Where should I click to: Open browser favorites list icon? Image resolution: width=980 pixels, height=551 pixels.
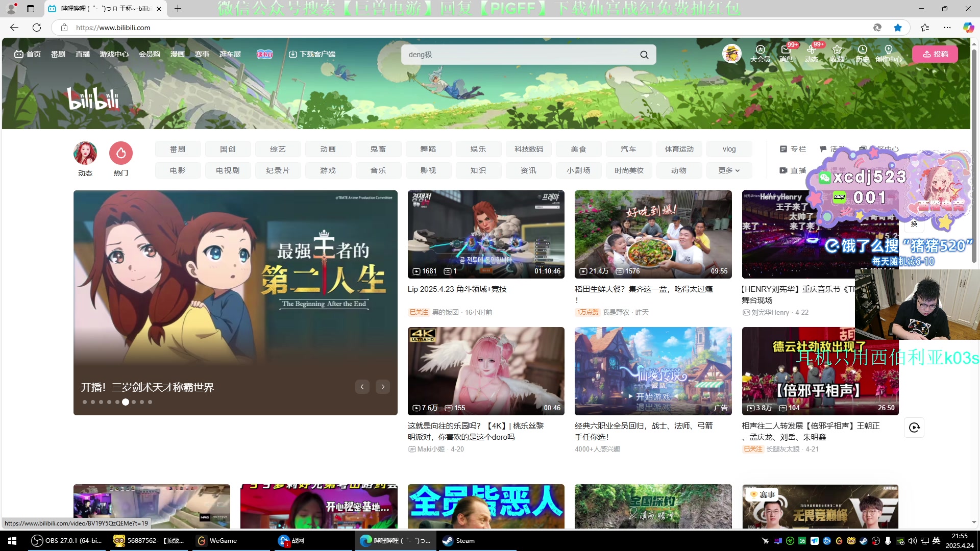925,28
